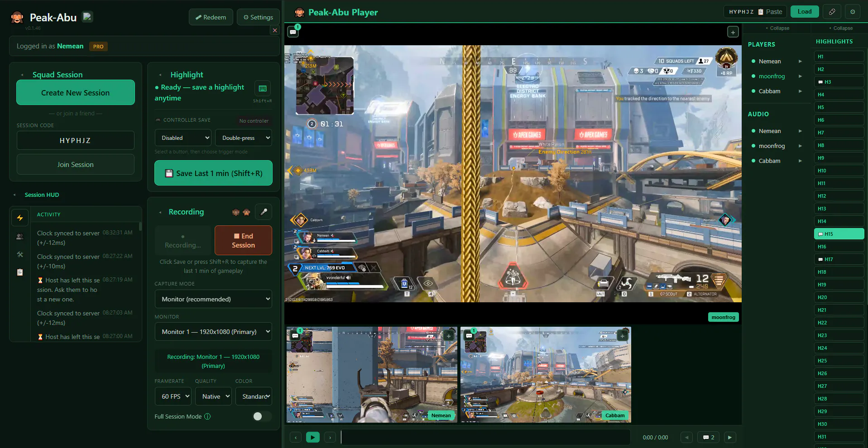Screen dimensions: 868x448
Task: Collapse the Players sidebar column
Action: tap(777, 28)
